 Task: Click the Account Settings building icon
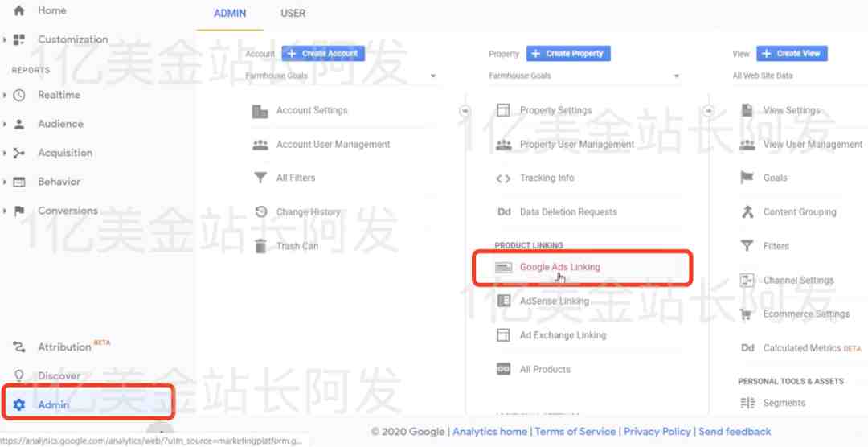(260, 111)
